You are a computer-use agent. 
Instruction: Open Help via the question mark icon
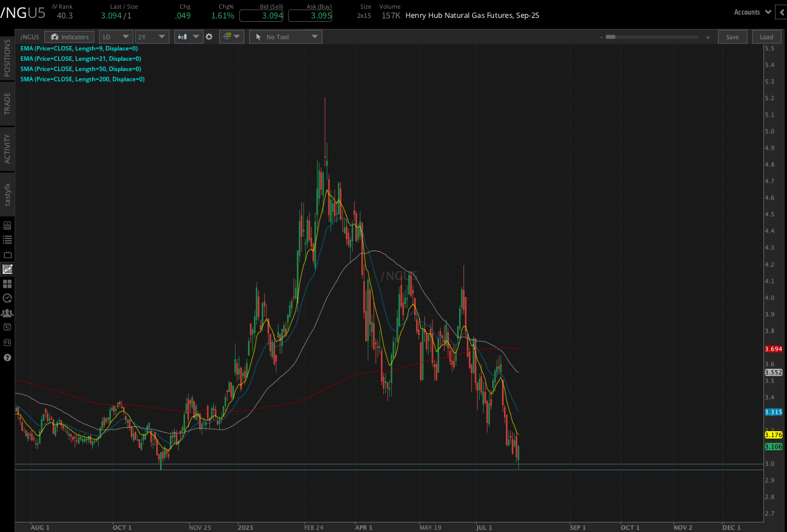click(x=8, y=357)
